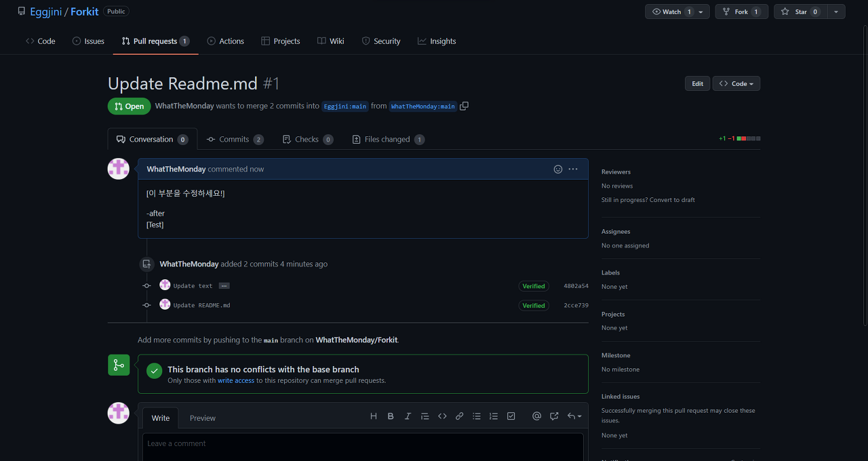Click the Edit title button
This screenshot has height=461, width=868.
pos(698,83)
